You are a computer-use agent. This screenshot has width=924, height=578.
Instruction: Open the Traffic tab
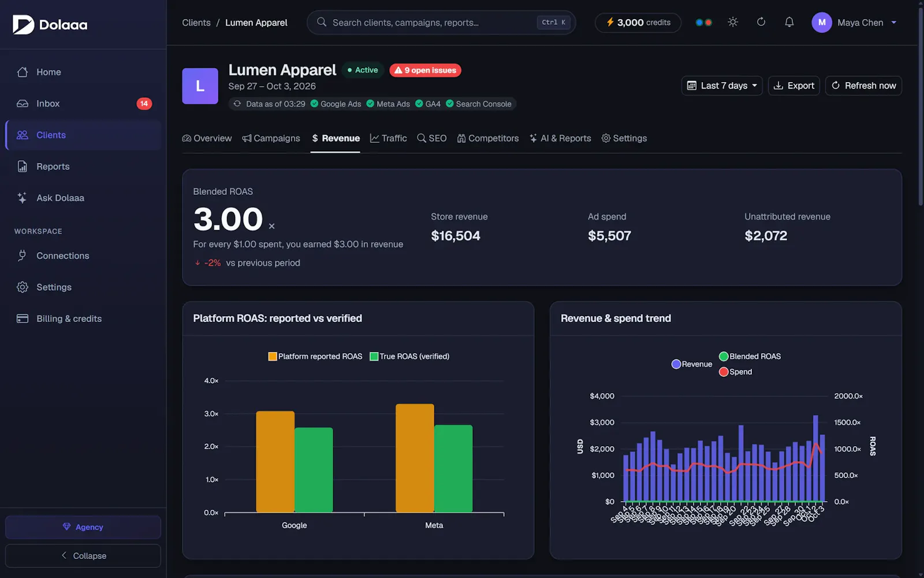[388, 138]
